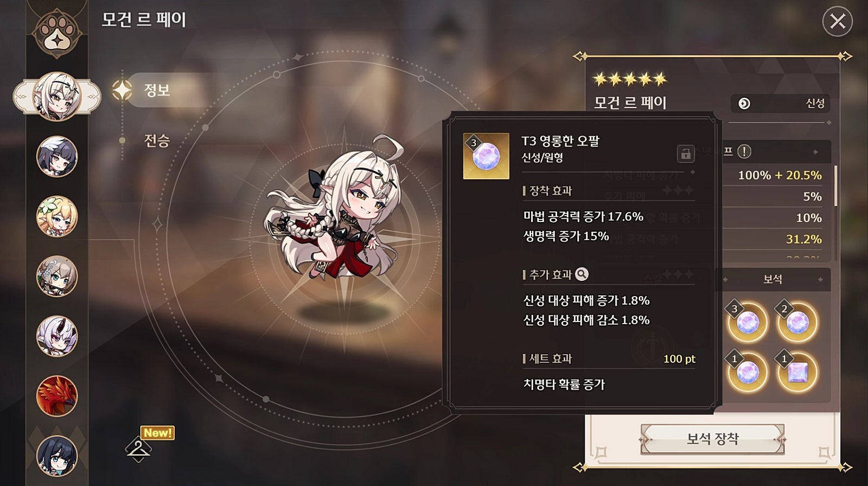Select the blonde hero with flower portrait
The width and height of the screenshot is (868, 486).
tap(57, 217)
